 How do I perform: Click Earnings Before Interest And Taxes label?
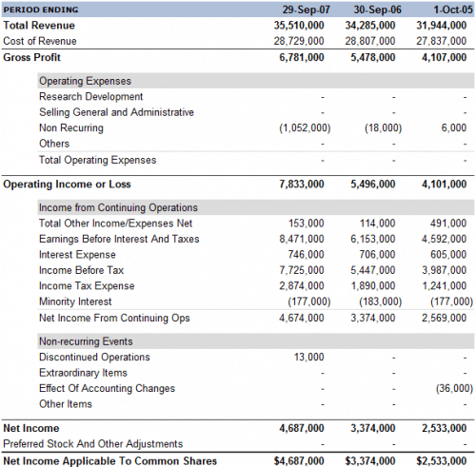(x=119, y=239)
